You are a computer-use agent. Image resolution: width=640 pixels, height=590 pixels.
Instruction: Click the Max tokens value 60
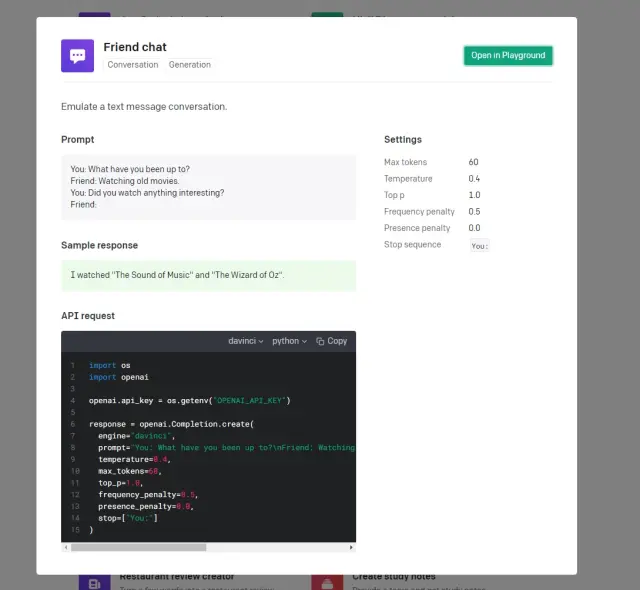pos(473,162)
